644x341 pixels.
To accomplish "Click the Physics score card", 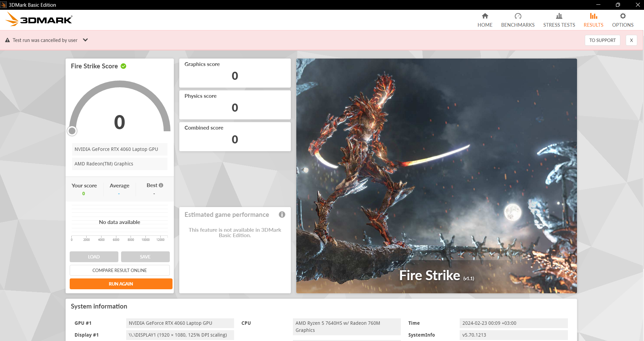I will (235, 105).
